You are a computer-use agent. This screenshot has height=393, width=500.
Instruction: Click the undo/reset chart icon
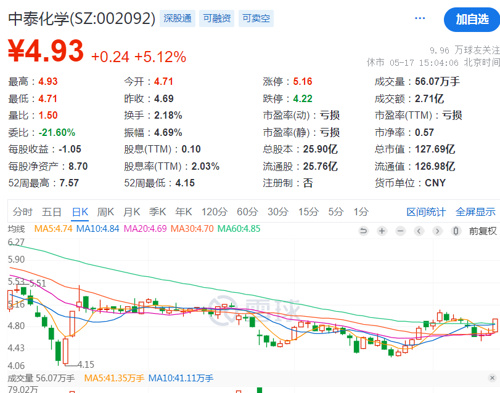click(363, 231)
